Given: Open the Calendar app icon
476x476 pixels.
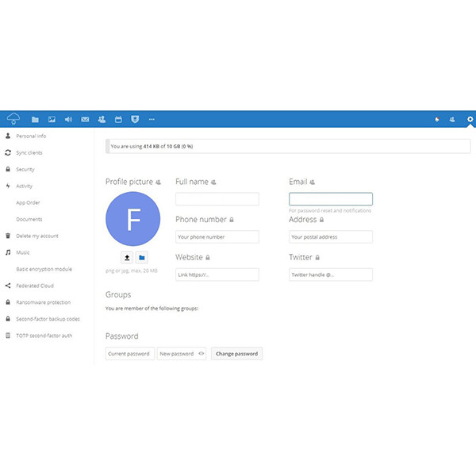Looking at the screenshot, I should tap(118, 120).
